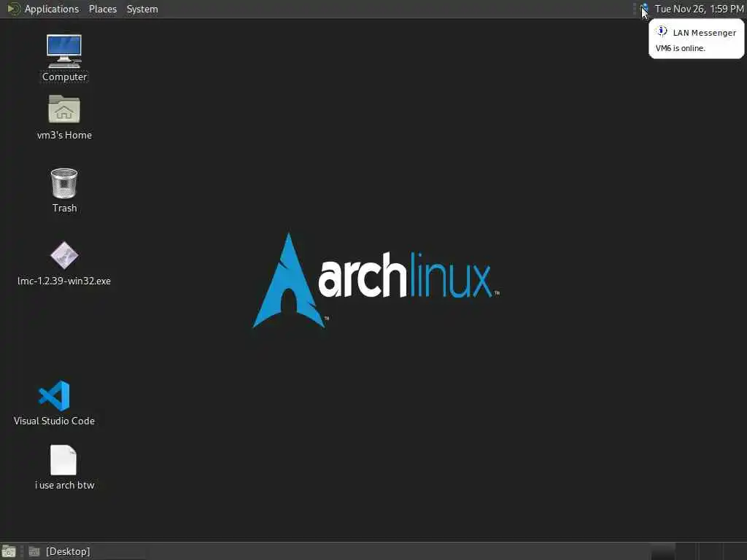This screenshot has height=560, width=747.
Task: Open the Places menu
Action: coord(103,9)
